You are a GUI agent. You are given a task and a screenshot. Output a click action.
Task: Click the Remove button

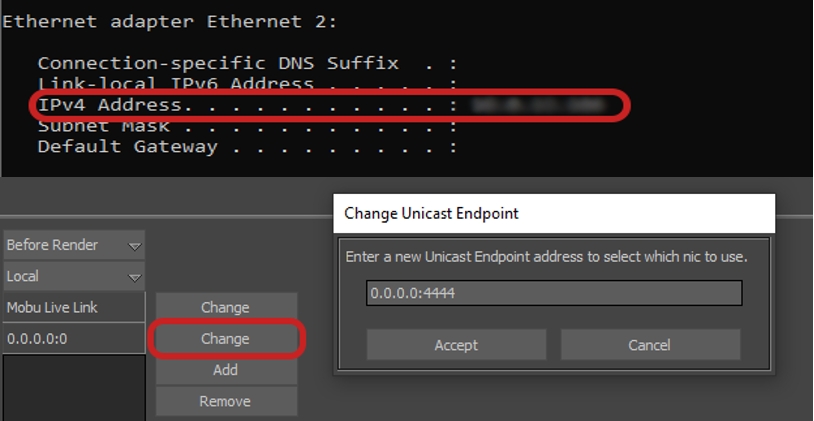click(x=226, y=401)
